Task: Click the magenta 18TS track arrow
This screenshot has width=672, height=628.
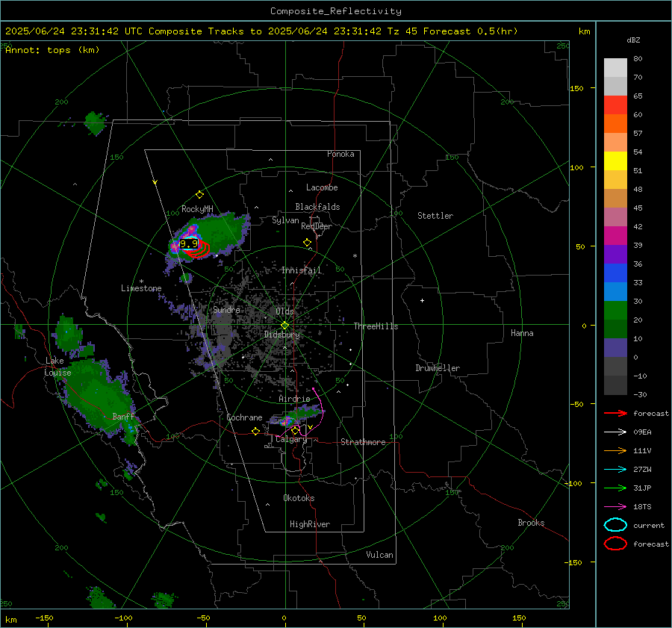Action: (615, 507)
